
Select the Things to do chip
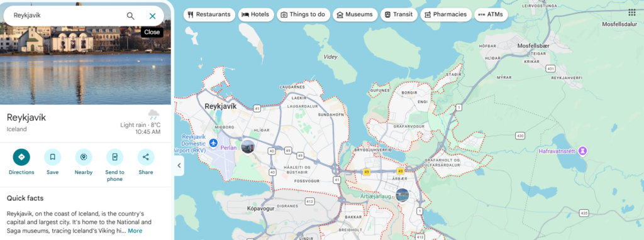[303, 14]
